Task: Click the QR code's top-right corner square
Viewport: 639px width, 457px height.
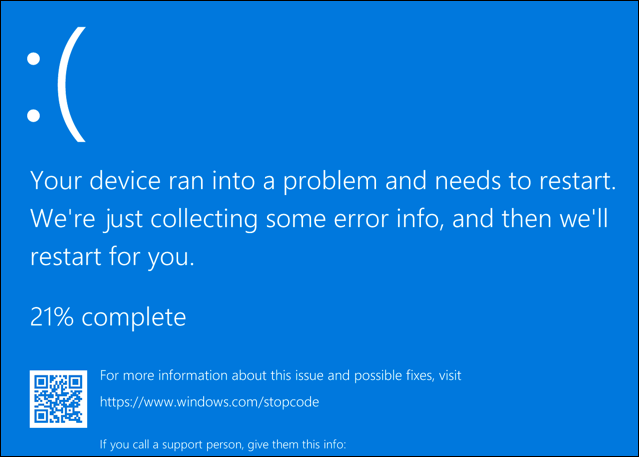Action: (73, 382)
